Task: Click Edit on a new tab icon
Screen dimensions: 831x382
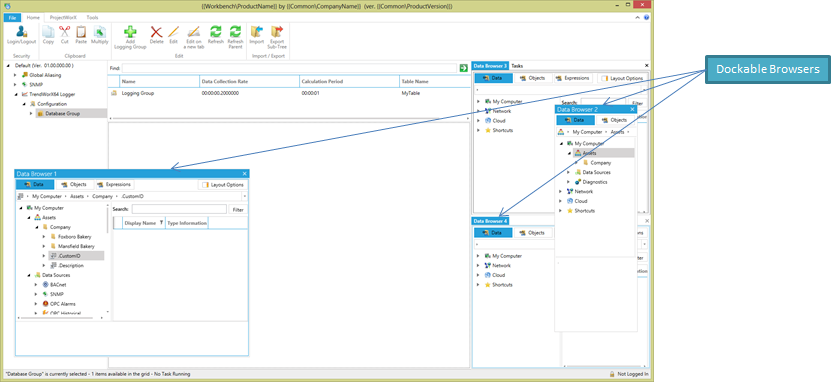Action: (193, 32)
